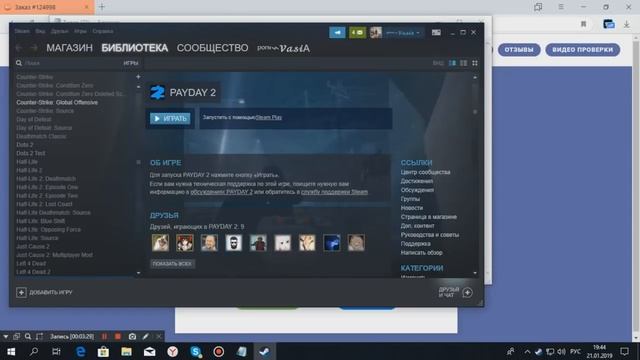640x360 pixels.
Task: Open the profile tab ending in VasiA
Action: (x=283, y=48)
